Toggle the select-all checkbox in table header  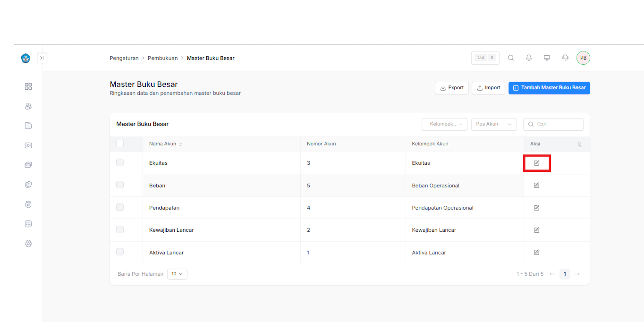click(x=120, y=144)
